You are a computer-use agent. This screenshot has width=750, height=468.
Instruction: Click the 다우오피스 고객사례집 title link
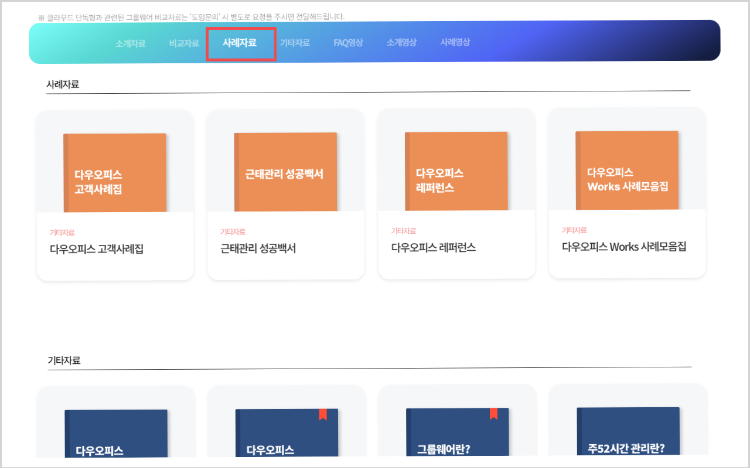[97, 249]
